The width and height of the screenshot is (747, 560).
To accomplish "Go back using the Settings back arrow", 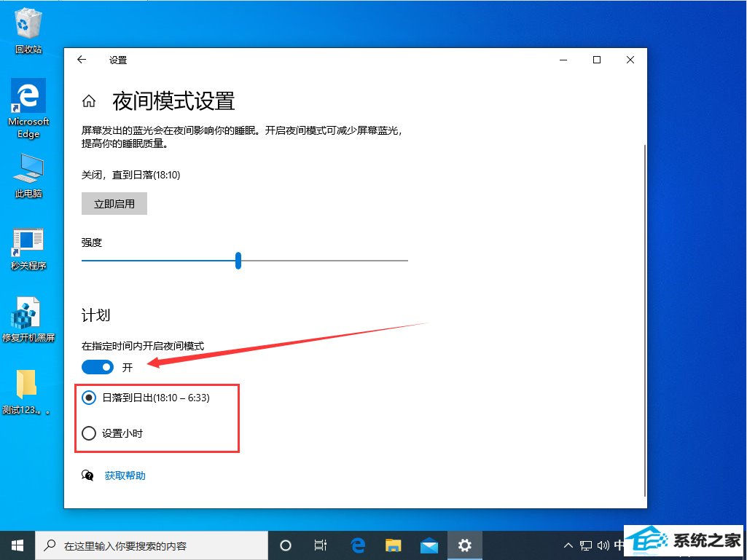I will [82, 60].
